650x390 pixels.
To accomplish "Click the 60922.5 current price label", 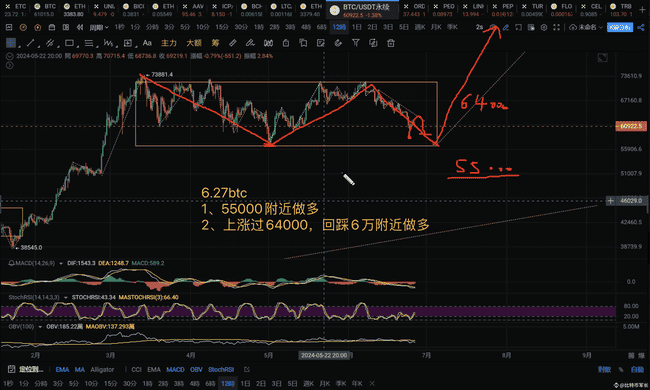I will click(x=631, y=126).
